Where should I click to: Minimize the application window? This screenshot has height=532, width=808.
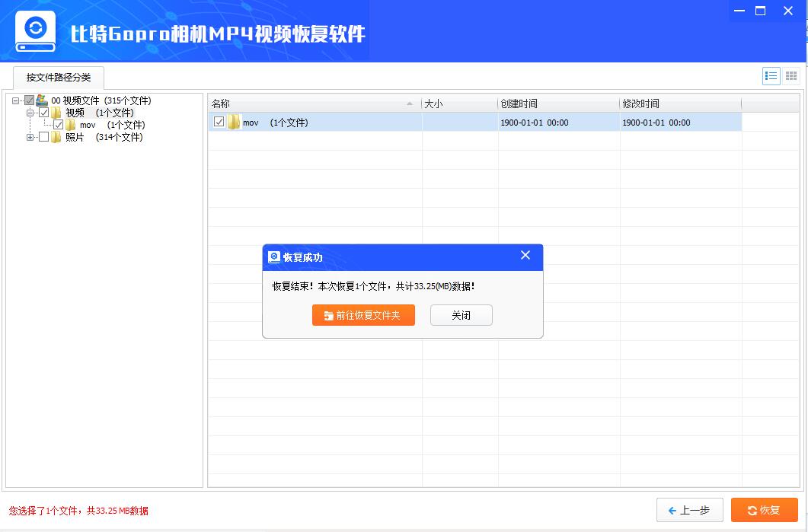[x=739, y=11]
